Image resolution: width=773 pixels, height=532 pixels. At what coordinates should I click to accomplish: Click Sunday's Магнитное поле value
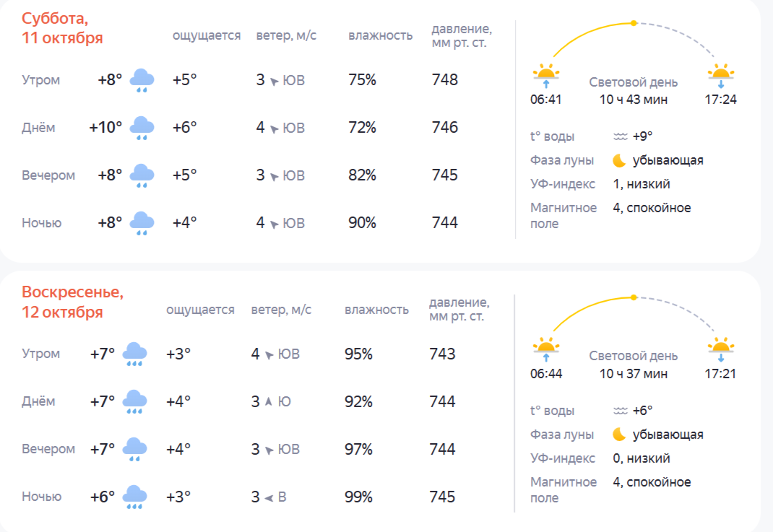(652, 482)
